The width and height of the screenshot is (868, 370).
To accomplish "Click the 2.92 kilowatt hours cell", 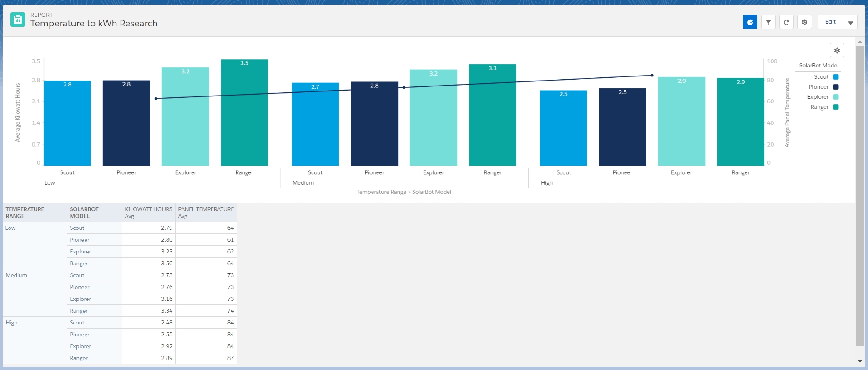I will click(149, 346).
